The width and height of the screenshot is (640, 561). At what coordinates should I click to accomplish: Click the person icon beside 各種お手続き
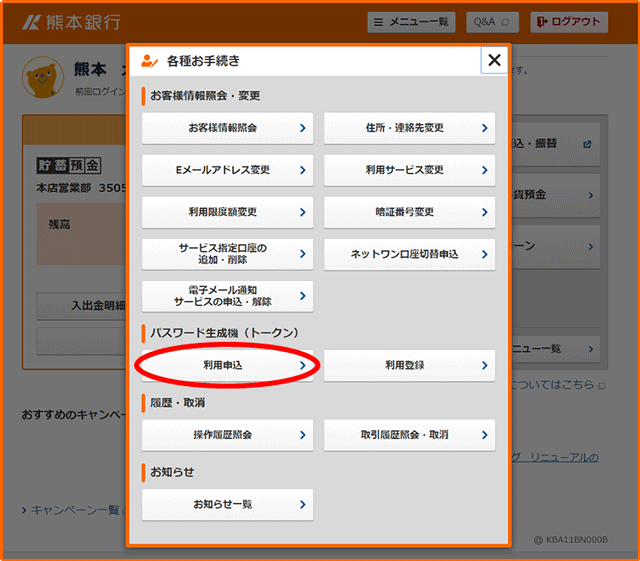[149, 61]
